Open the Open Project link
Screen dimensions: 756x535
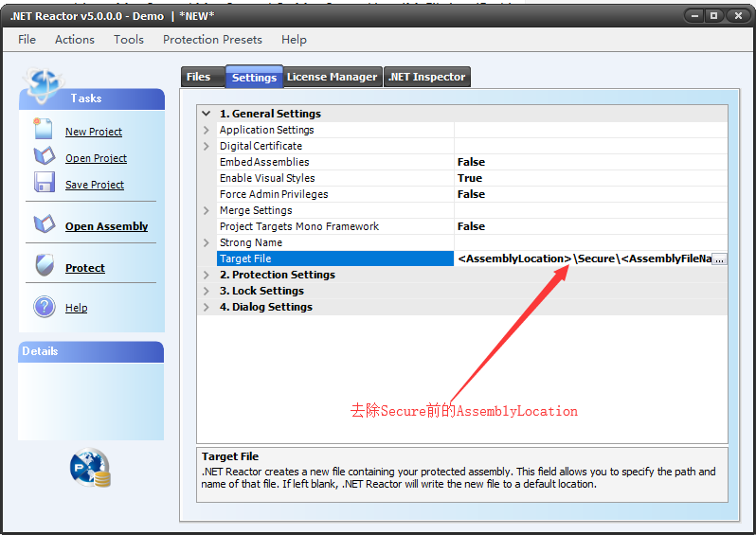pos(96,158)
